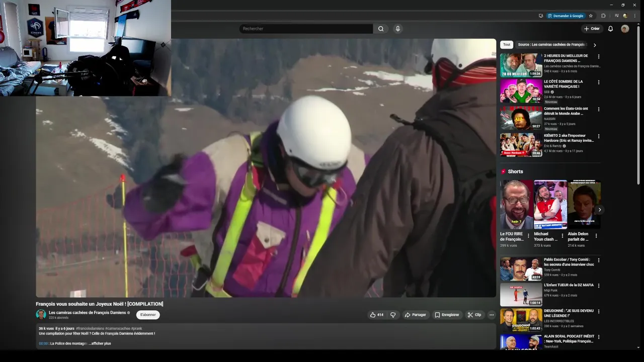Click in the Rechercher search field
Image resolution: width=644 pixels, height=362 pixels.
tap(306, 29)
